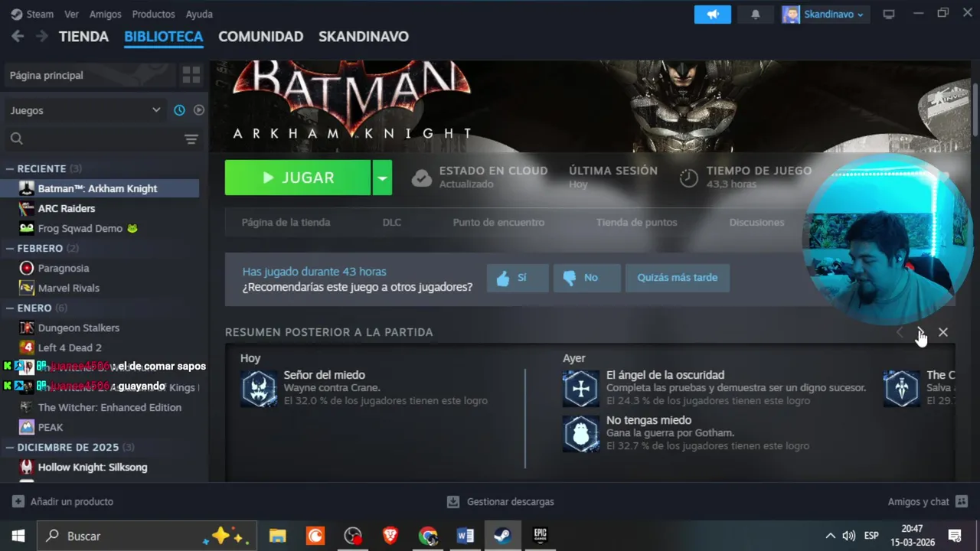Switch to Big Picture mode icon
This screenshot has width=980, height=551.
pyautogui.click(x=889, y=15)
